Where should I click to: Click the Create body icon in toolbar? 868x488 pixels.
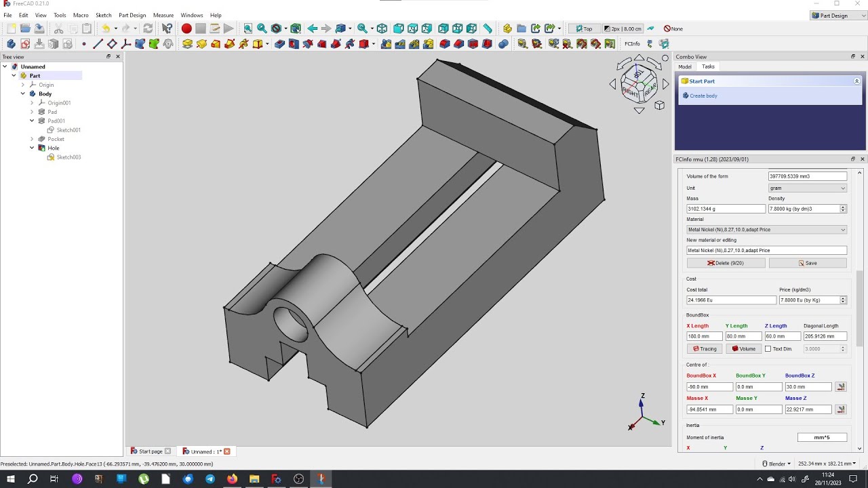point(11,44)
